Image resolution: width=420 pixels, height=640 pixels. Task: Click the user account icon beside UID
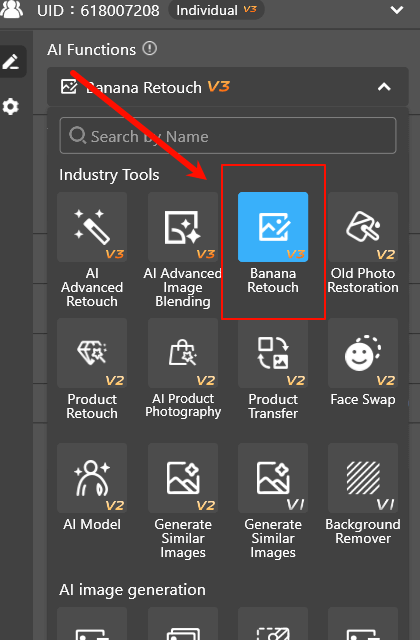(11, 9)
